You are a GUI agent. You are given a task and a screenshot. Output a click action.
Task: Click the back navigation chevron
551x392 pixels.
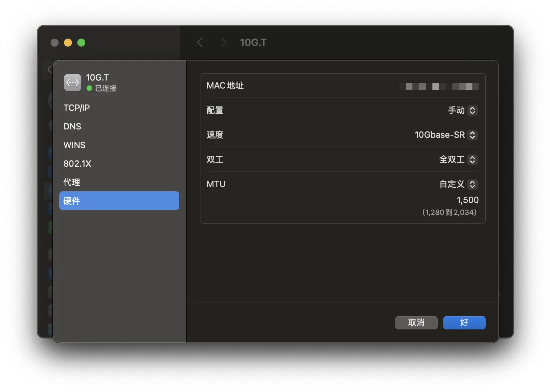tap(200, 43)
